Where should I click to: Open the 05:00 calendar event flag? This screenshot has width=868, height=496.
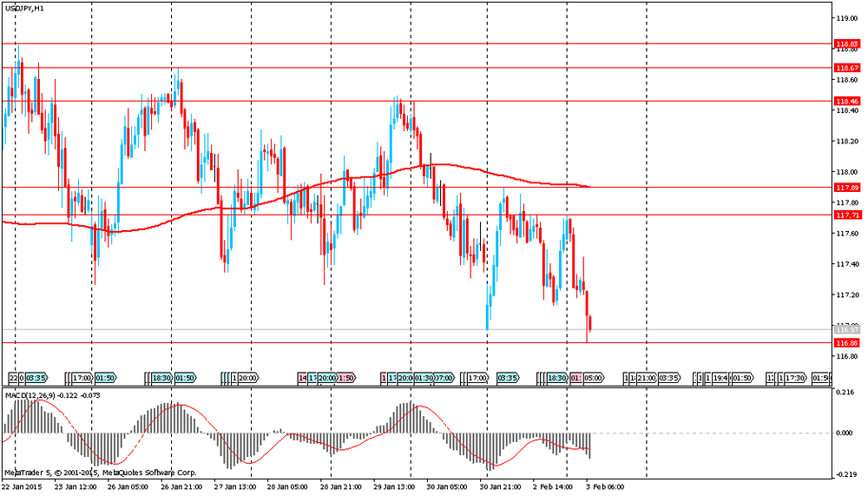coord(594,379)
